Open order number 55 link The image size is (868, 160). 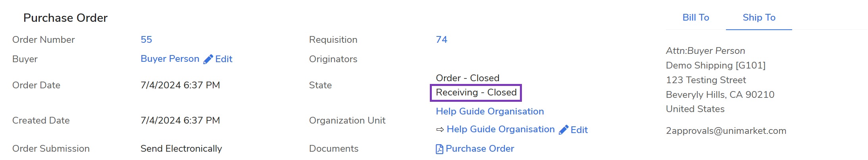tap(146, 40)
